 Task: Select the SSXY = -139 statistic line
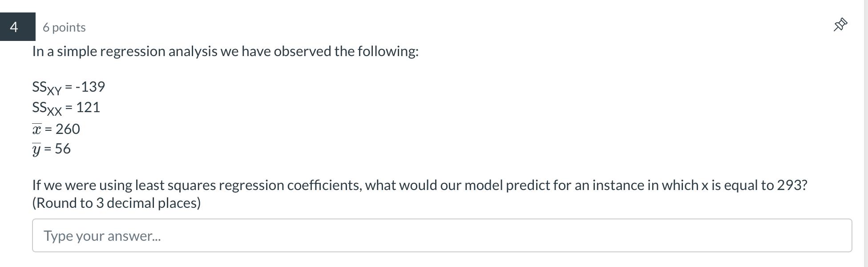69,87
